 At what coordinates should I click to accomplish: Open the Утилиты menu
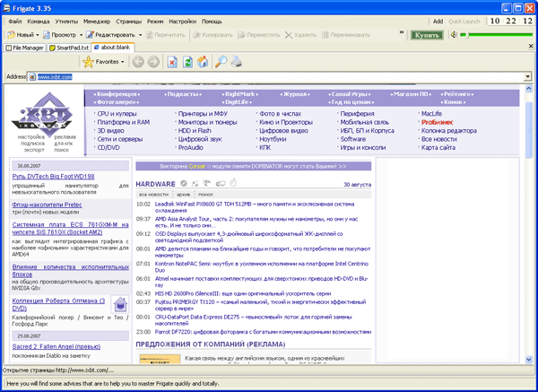tap(66, 22)
